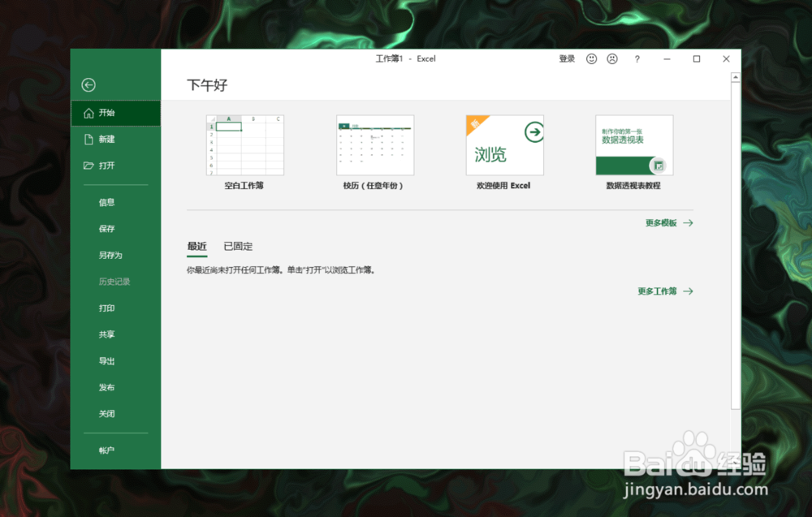Switch to the 已固定 tab
812x517 pixels.
238,247
